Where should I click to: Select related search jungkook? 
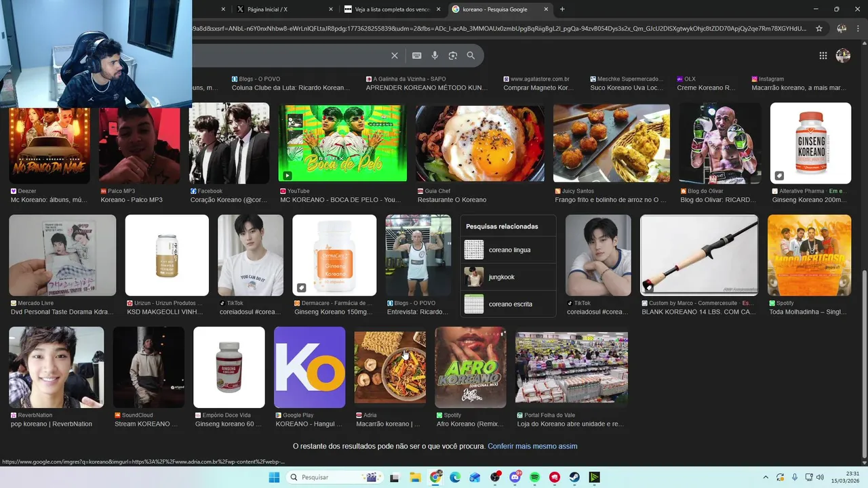pyautogui.click(x=509, y=277)
